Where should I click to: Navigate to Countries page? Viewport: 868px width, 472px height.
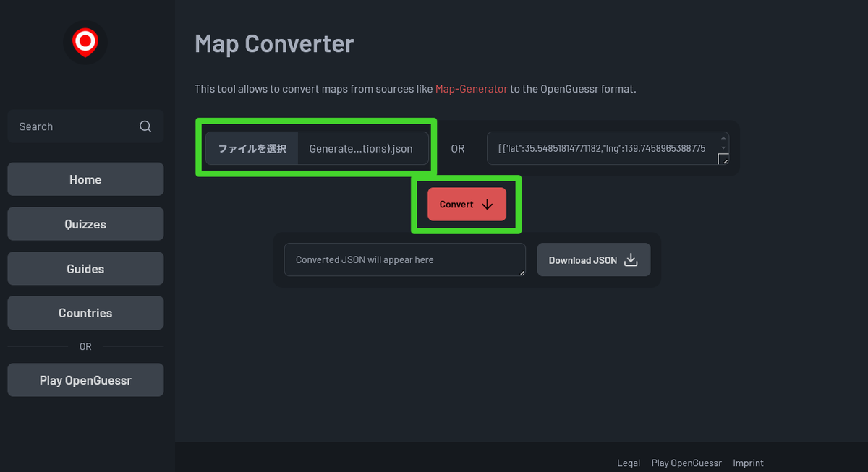point(85,313)
